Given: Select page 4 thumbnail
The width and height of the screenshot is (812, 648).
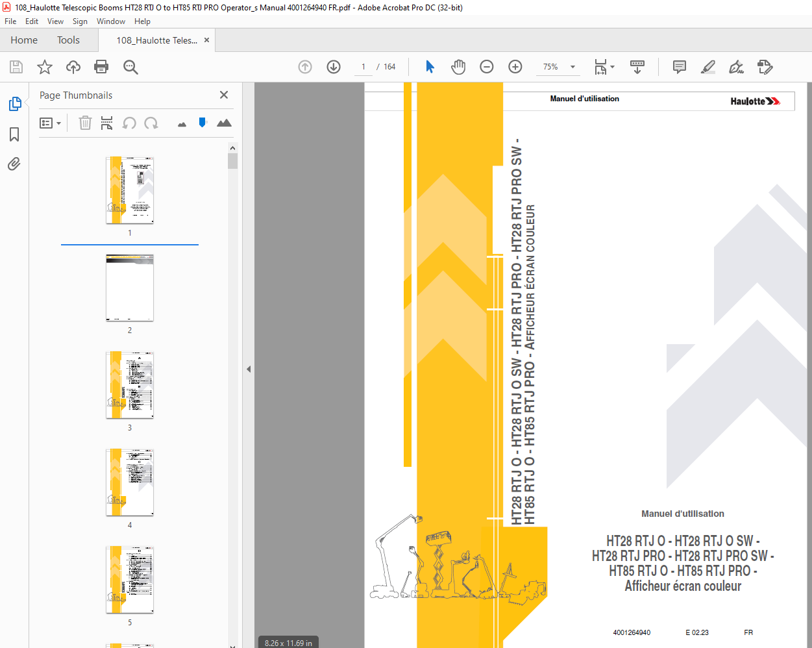Looking at the screenshot, I should (130, 482).
